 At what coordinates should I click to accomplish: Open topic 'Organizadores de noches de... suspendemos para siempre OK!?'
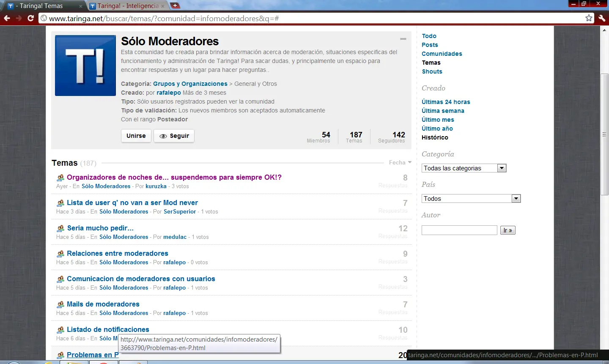(174, 177)
